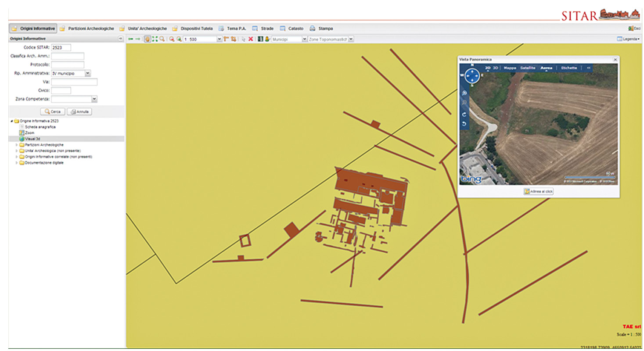
Task: Click the Zoom tree item icon
Action: coord(22,133)
